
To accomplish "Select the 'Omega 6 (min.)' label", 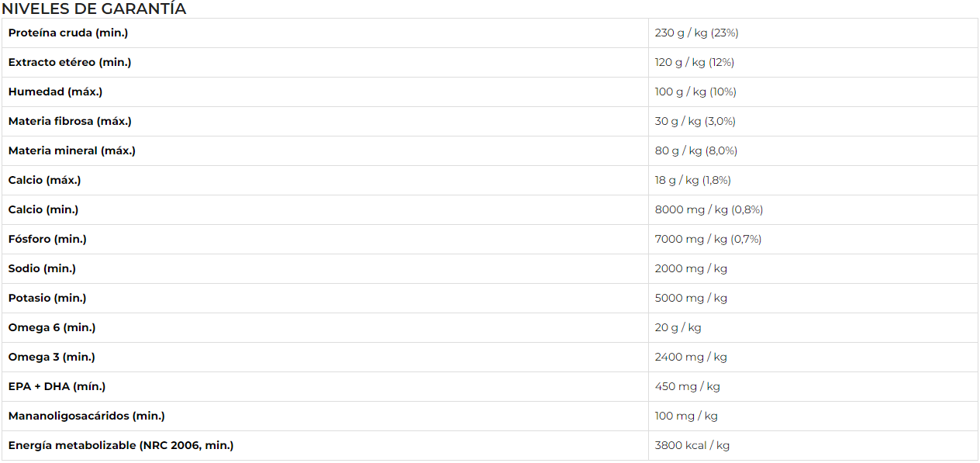I will coord(52,327).
